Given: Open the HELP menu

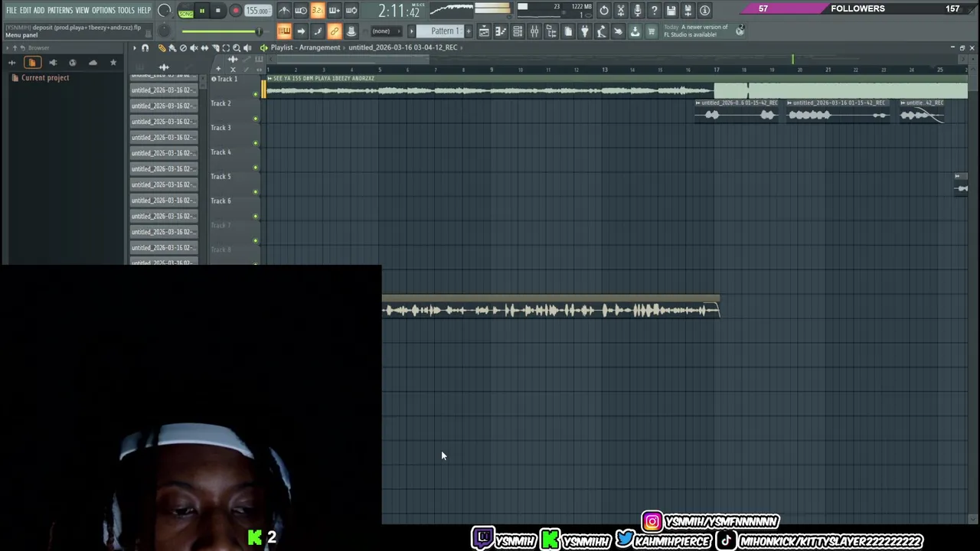Looking at the screenshot, I should (x=144, y=10).
